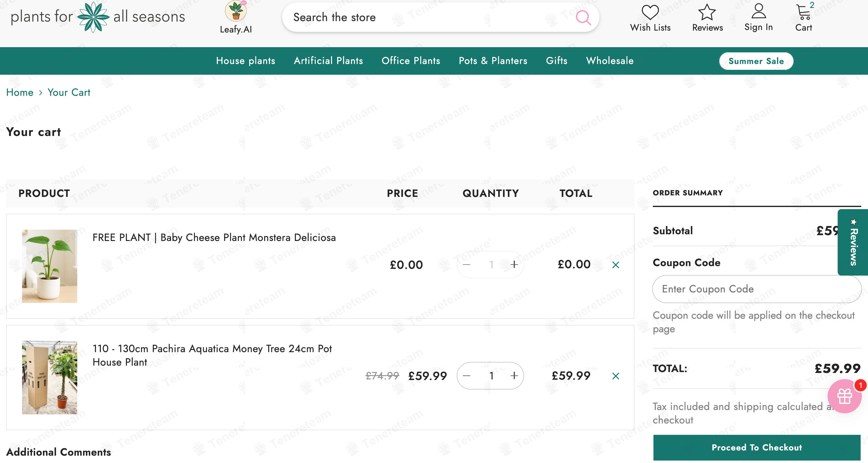Viewport: 868px width, 463px height.
Task: Remove Baby Cheese Plant from cart
Action: [616, 265]
